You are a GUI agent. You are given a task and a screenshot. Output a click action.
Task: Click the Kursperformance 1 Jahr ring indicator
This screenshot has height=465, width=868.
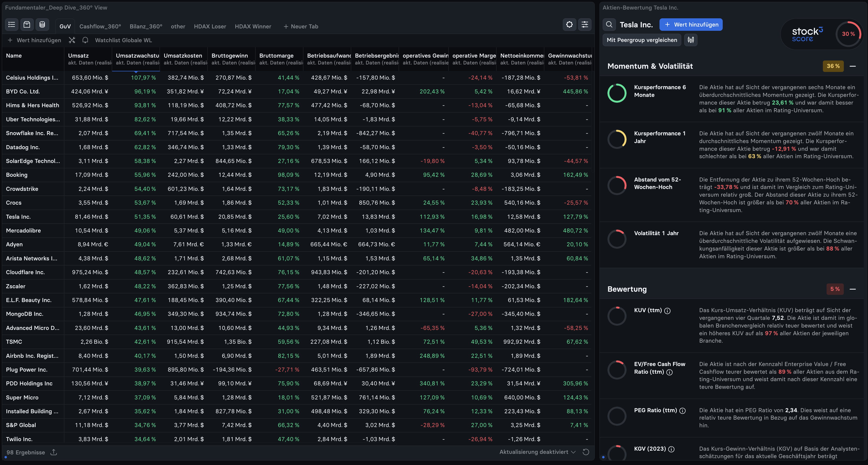click(x=617, y=139)
